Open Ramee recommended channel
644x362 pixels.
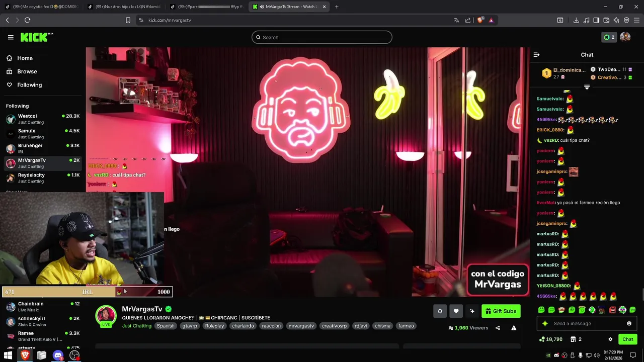[43, 336]
